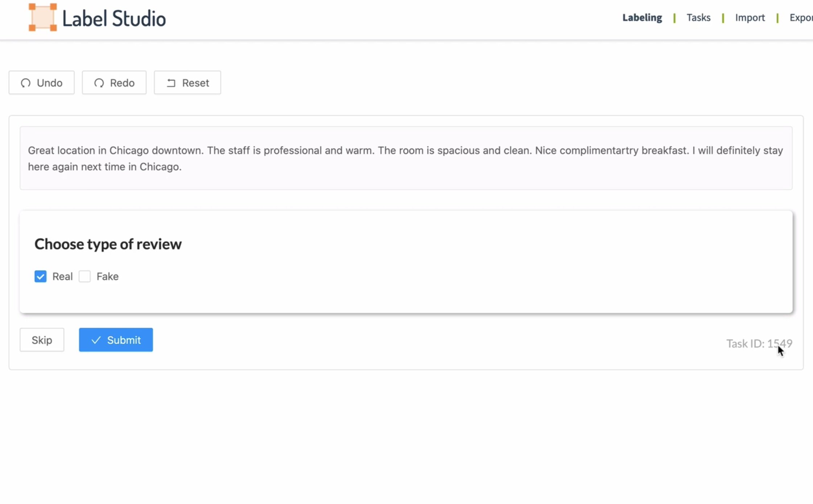Screen dimensions: 813x504
Task: Click the Task ID: 1549 text
Action: point(759,343)
